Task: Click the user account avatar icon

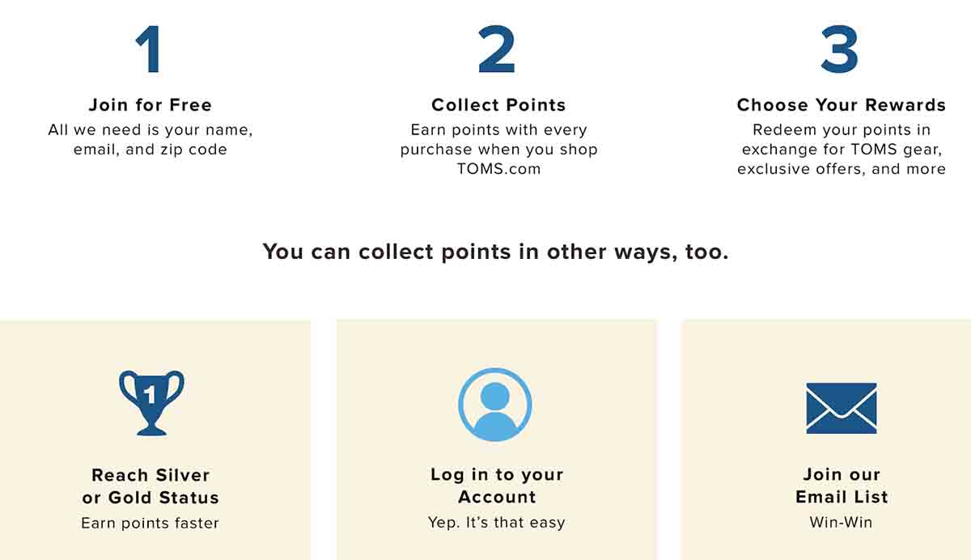Action: [x=495, y=405]
